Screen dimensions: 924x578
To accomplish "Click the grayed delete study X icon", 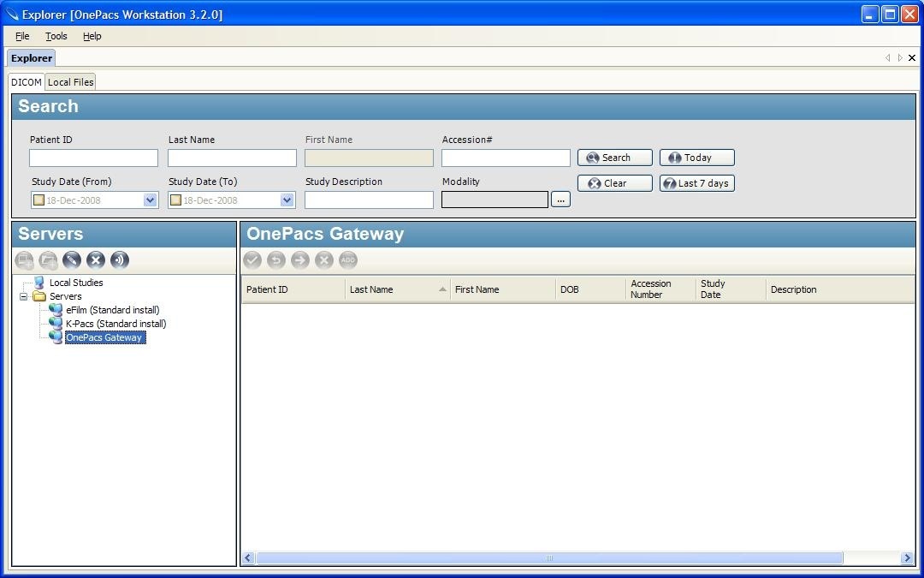I will [324, 260].
